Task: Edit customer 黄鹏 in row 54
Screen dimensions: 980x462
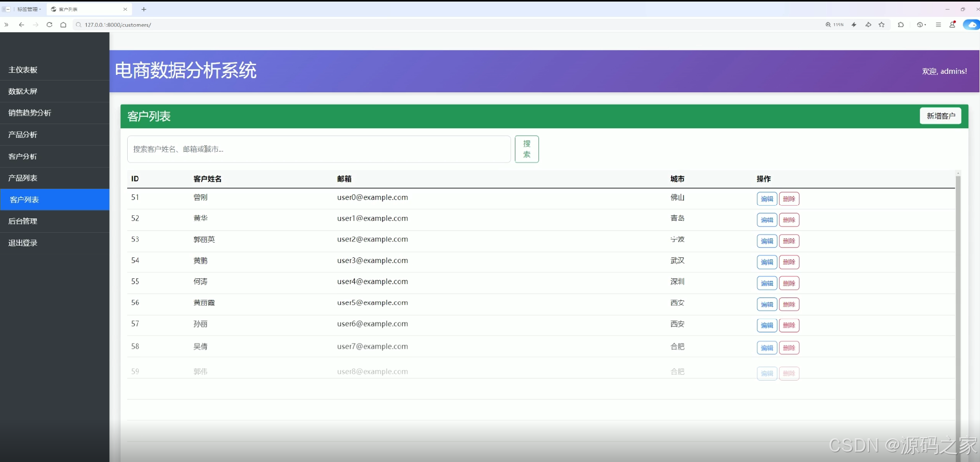Action: [767, 262]
